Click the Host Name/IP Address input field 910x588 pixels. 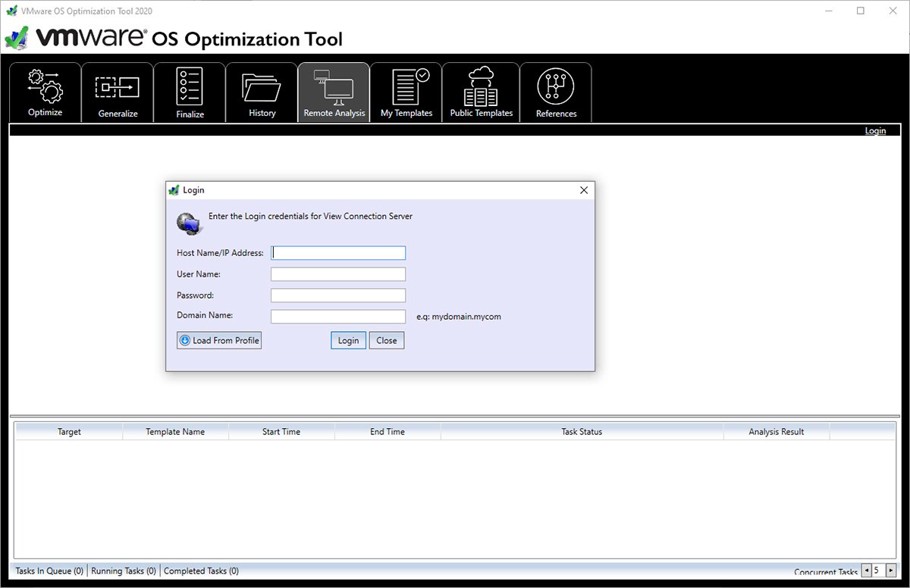[x=337, y=252]
